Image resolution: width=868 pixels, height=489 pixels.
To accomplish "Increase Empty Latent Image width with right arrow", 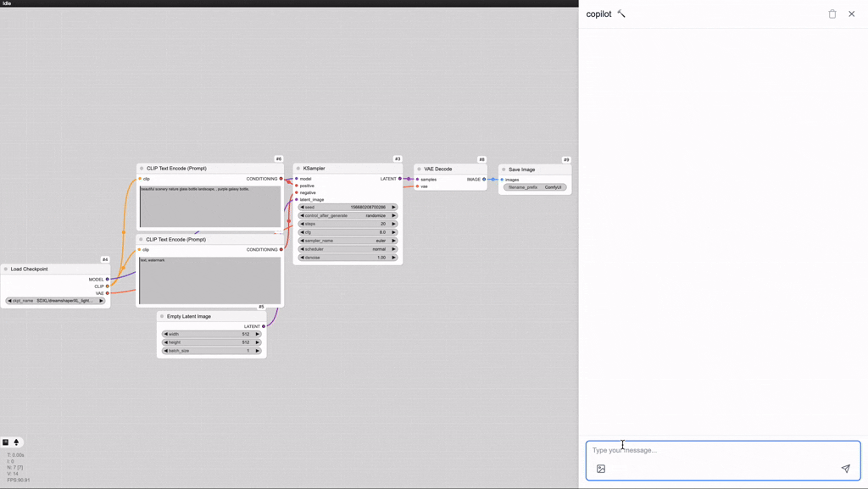I will [258, 334].
